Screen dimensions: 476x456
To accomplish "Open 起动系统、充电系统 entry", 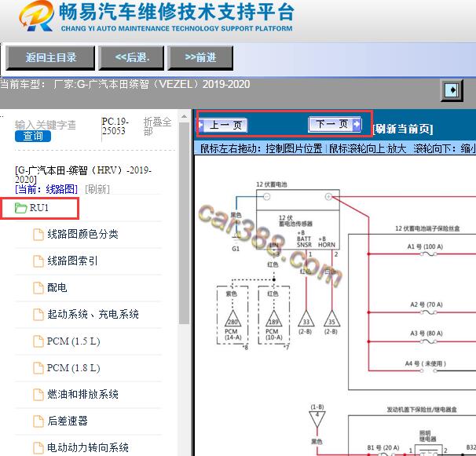I will coord(93,314).
